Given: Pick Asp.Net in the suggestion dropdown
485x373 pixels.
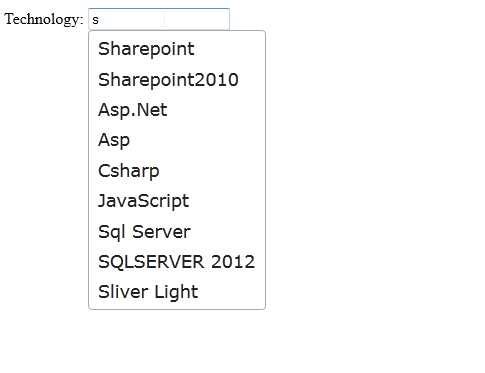Looking at the screenshot, I should 177,110.
